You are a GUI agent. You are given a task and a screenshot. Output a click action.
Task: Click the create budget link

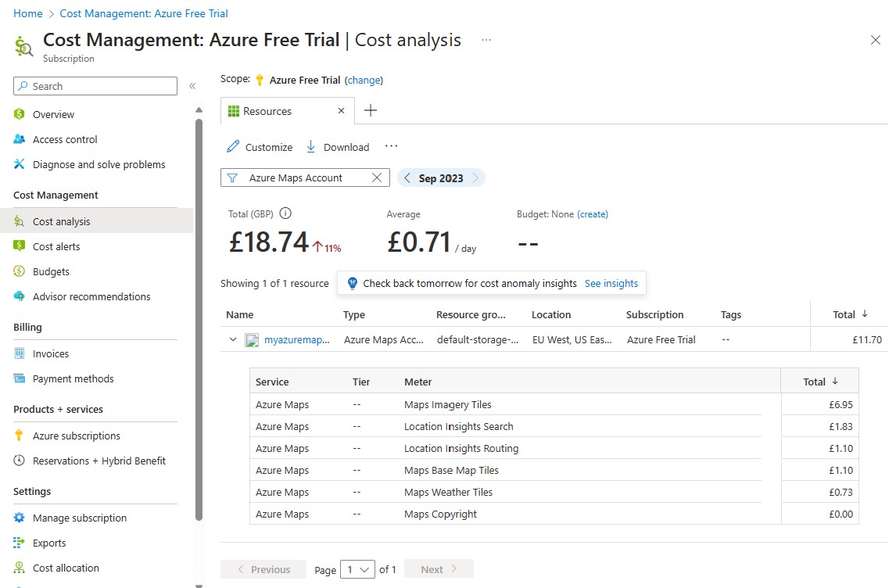[x=593, y=213]
